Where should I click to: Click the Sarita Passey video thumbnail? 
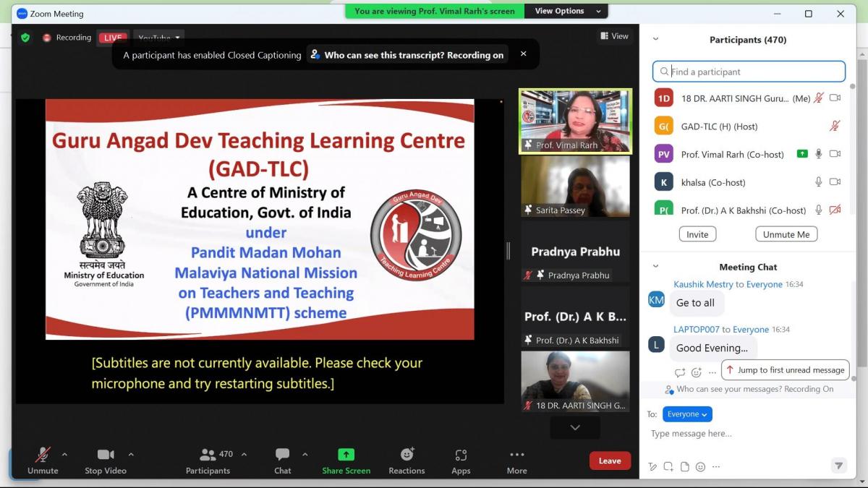(575, 187)
